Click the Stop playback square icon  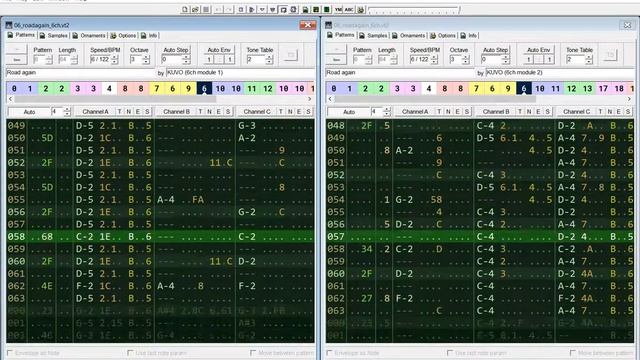coord(241,9)
